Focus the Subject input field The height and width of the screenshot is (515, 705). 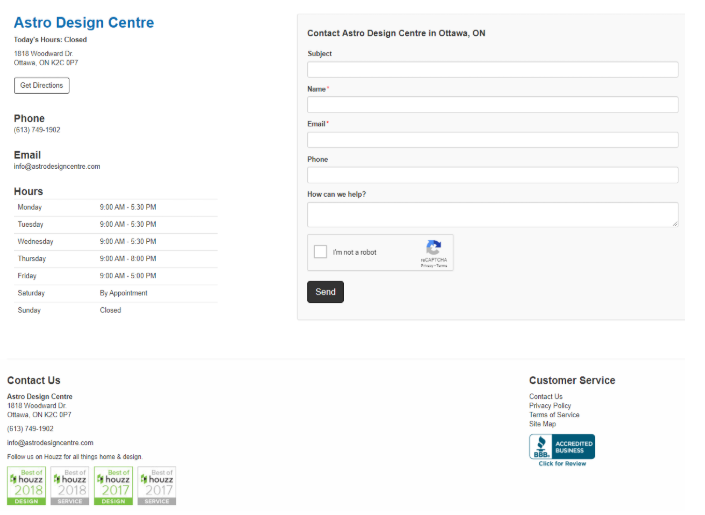493,70
